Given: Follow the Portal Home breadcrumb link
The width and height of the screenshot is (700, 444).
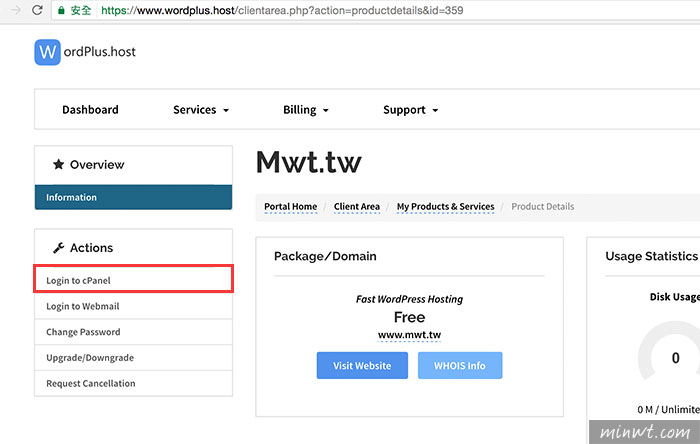Looking at the screenshot, I should pos(291,207).
